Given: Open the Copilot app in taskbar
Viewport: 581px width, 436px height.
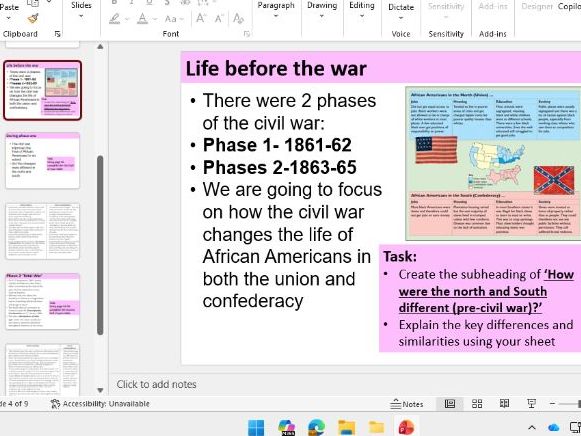Looking at the screenshot, I should click(286, 428).
